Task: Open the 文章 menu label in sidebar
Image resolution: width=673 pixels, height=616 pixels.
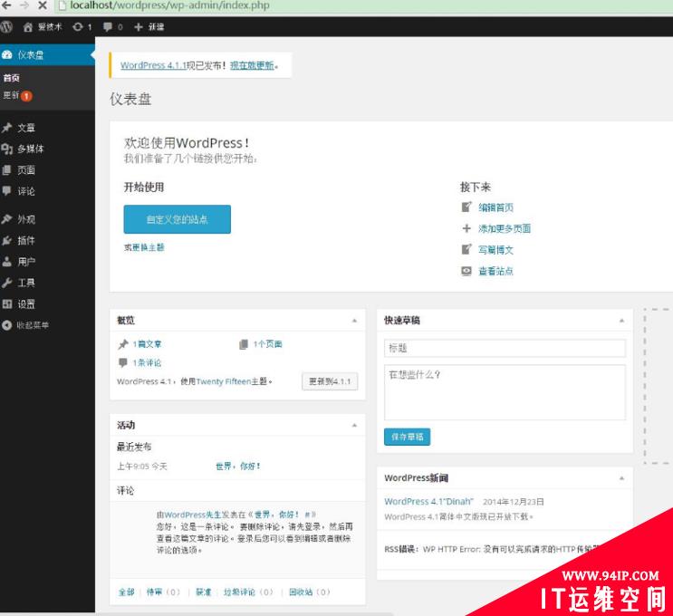Action: pyautogui.click(x=26, y=128)
